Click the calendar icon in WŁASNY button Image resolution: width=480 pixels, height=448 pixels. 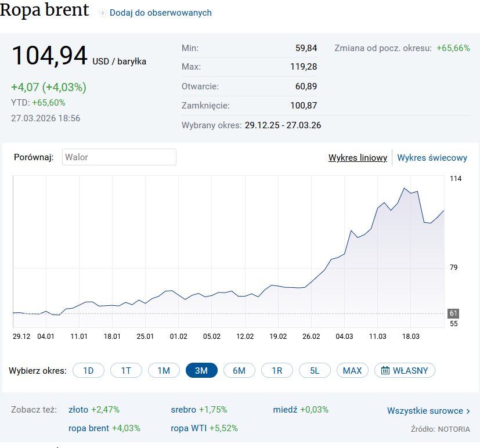click(385, 371)
